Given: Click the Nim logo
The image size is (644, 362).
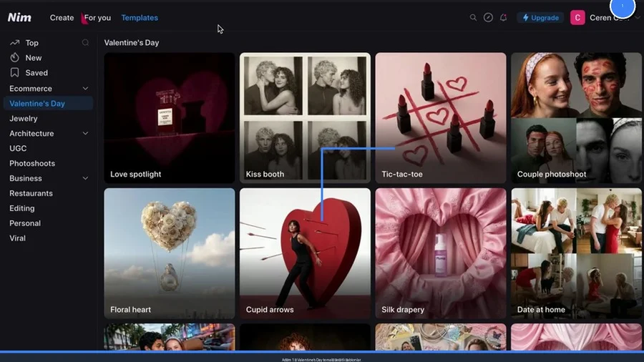Looking at the screenshot, I should coord(20,17).
